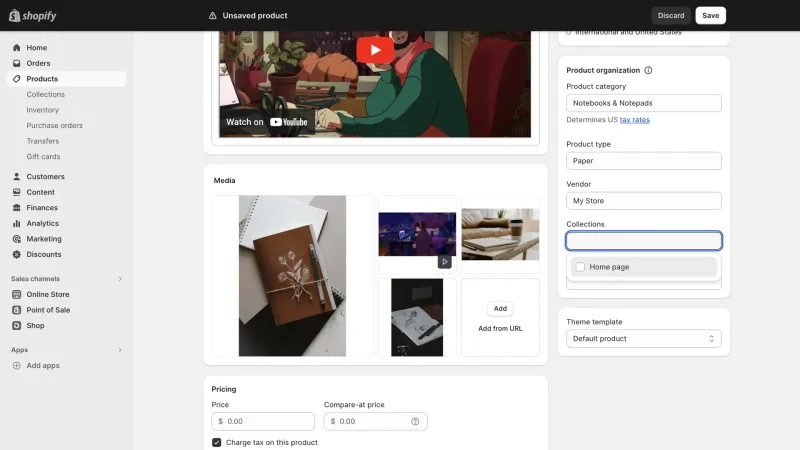Click the Add apps link
This screenshot has height=450, width=800.
click(x=43, y=365)
